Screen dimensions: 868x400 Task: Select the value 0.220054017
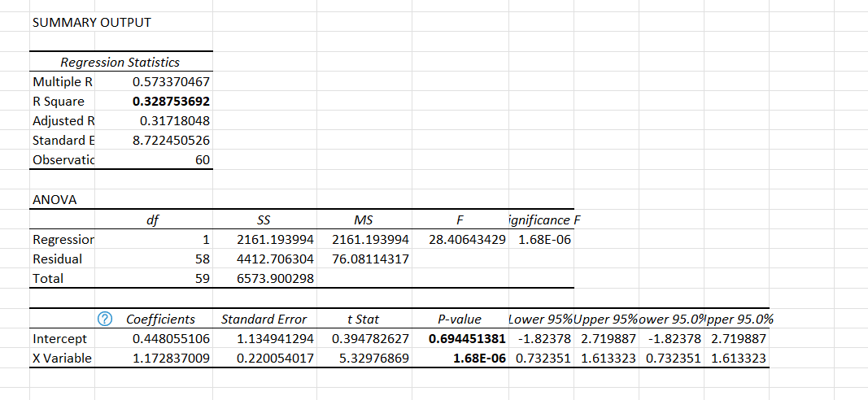(x=275, y=358)
